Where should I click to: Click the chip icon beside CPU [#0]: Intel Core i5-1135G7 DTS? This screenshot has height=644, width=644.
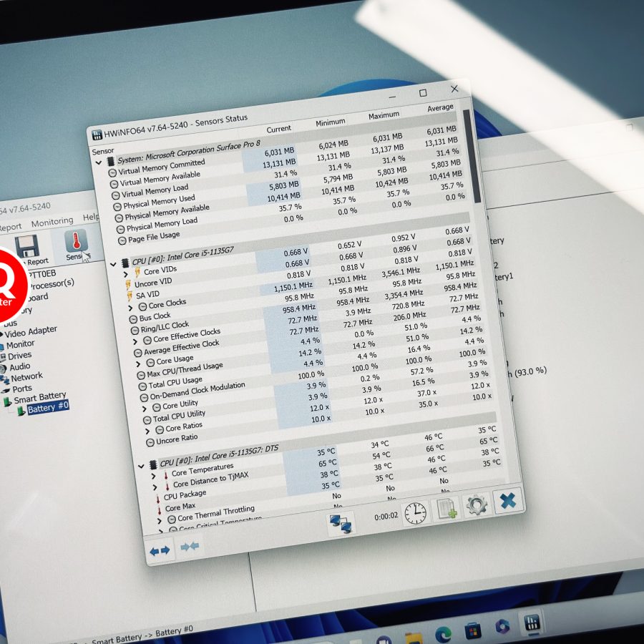[x=153, y=465]
